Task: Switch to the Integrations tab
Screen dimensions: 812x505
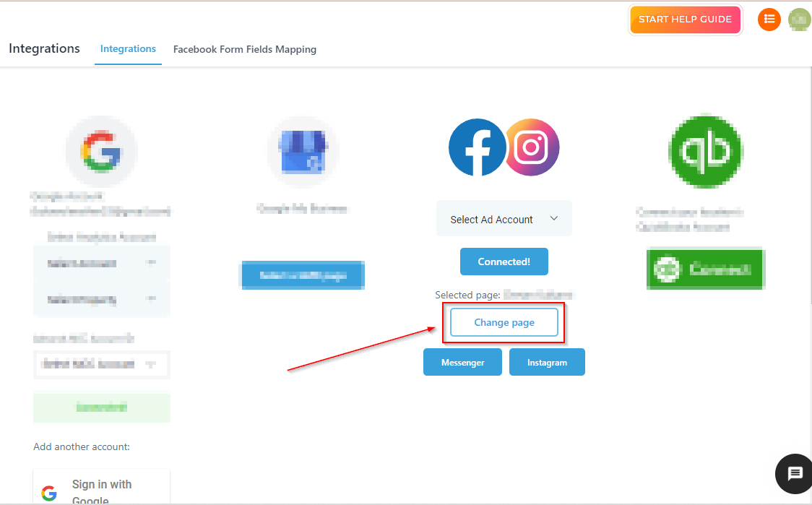Action: (128, 49)
